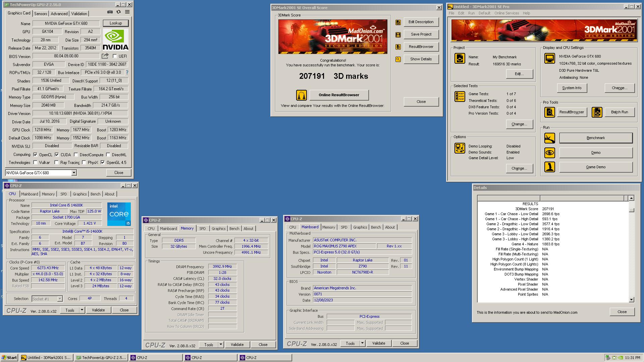The image size is (644, 362).
Task: Click Pro Tools ResultBrowser magnifier icon
Action: pyautogui.click(x=550, y=112)
